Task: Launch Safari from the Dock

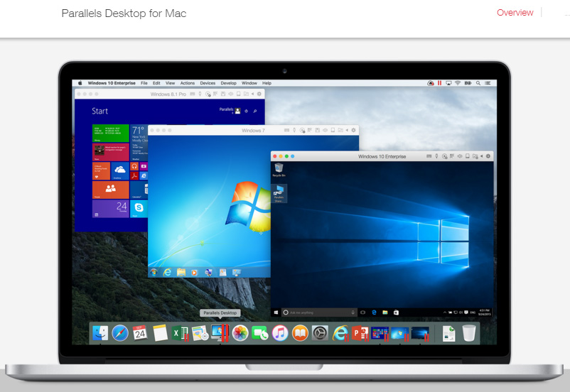Action: (120, 333)
